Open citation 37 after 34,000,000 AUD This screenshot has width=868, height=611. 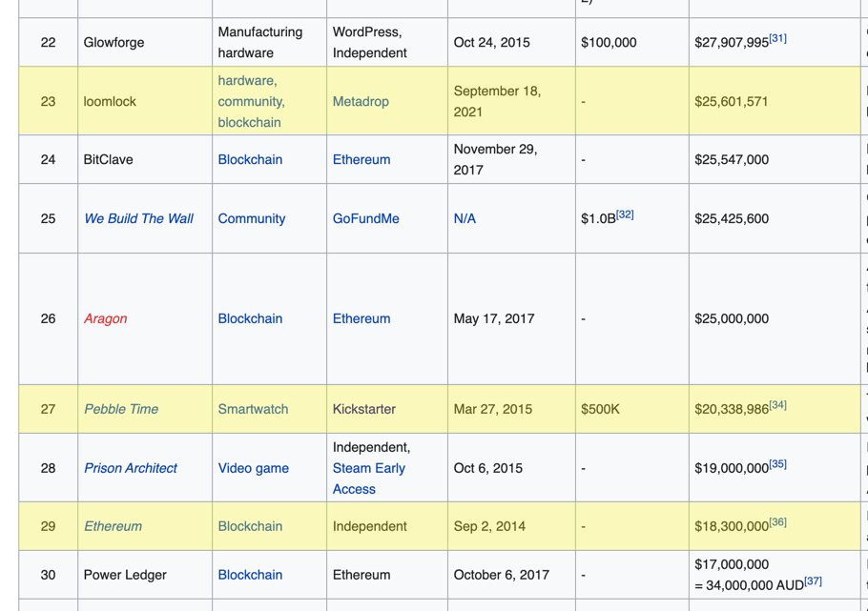click(x=814, y=581)
